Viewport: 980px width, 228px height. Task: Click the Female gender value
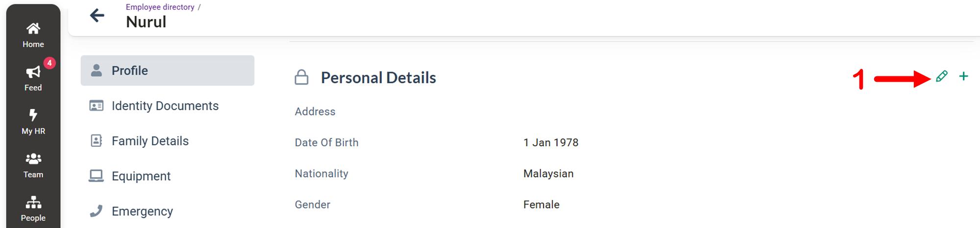(x=541, y=205)
